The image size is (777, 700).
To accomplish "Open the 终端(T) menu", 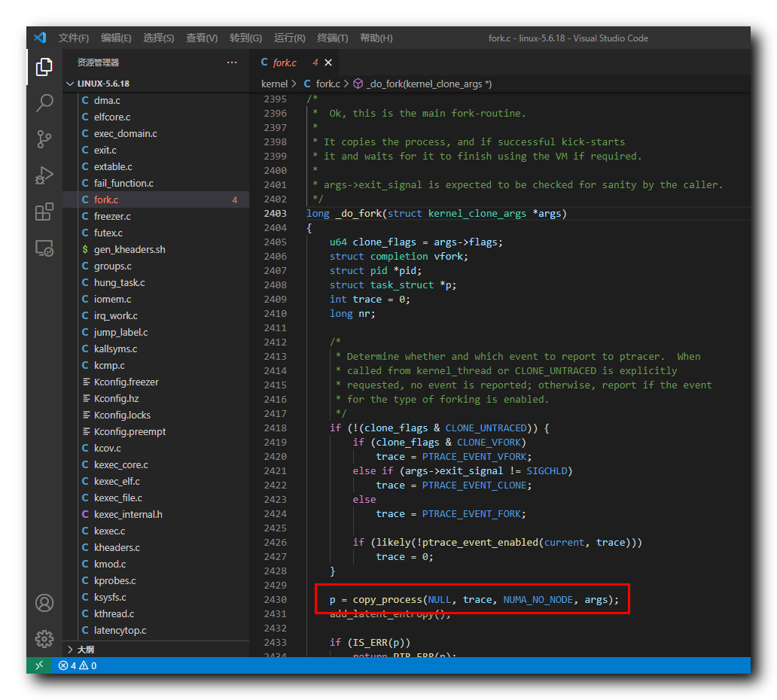I will point(333,38).
